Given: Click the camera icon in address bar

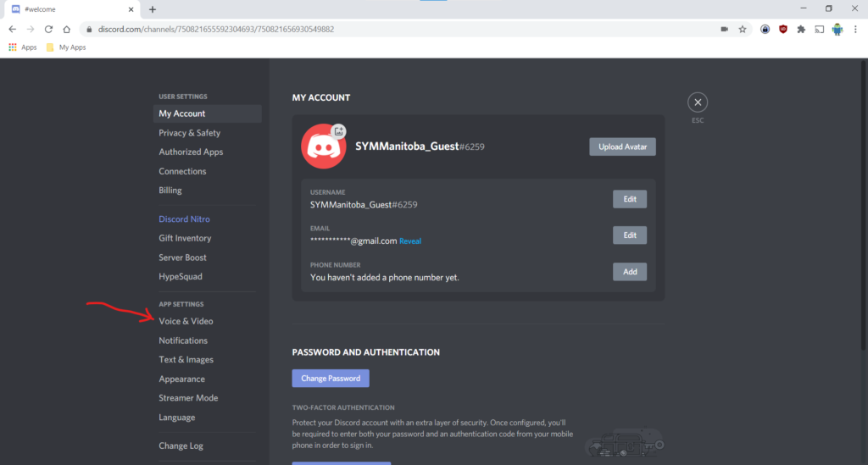Looking at the screenshot, I should 724,30.
